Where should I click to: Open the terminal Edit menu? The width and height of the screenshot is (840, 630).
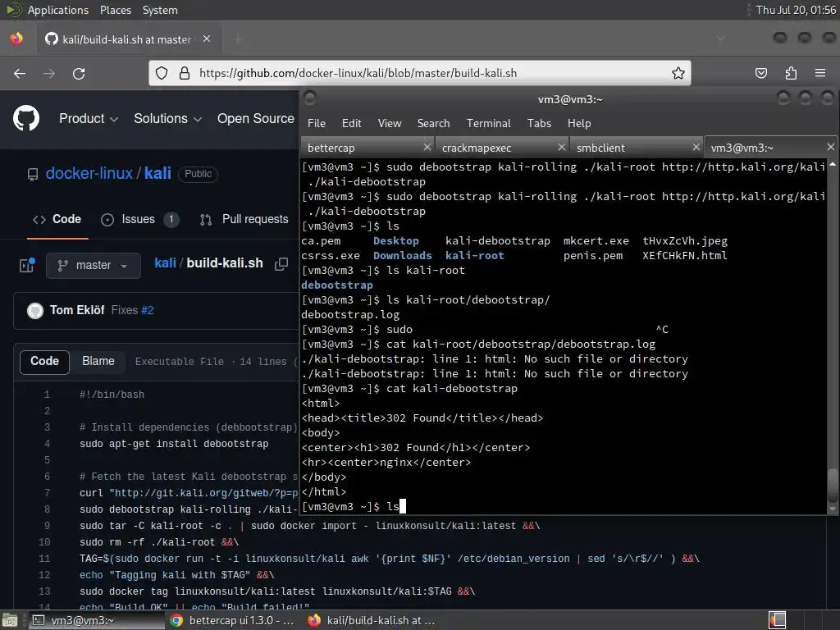point(351,123)
